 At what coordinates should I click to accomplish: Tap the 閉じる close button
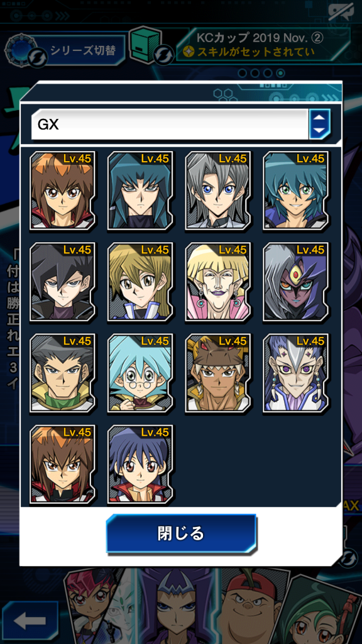[181, 533]
